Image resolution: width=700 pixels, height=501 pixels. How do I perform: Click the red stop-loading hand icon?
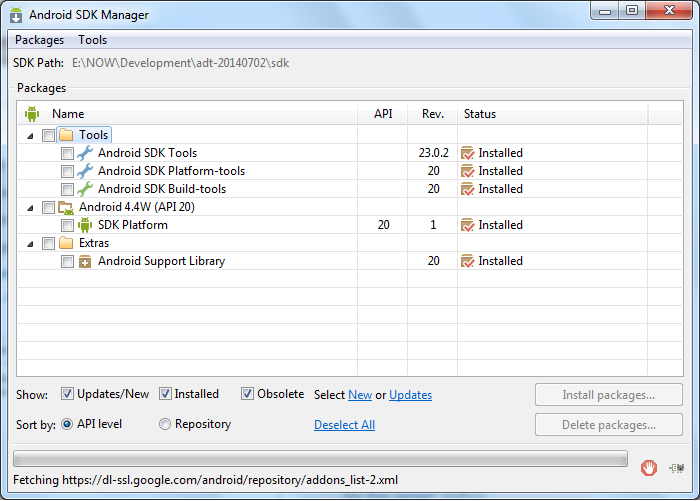click(649, 466)
